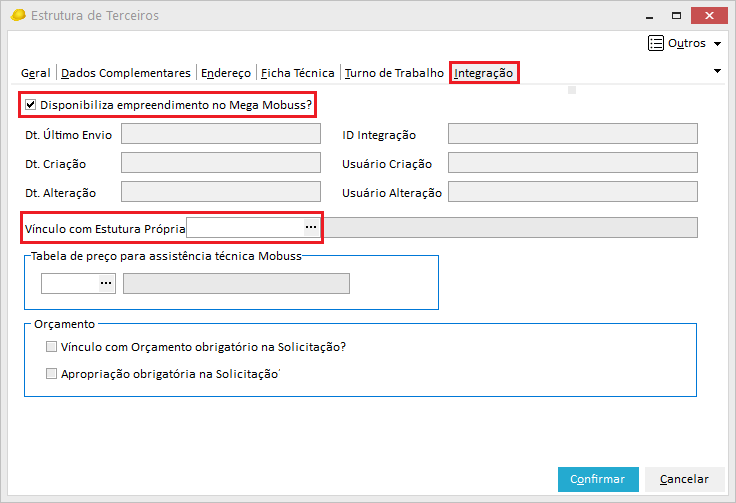Click the Cancelar button

click(684, 479)
